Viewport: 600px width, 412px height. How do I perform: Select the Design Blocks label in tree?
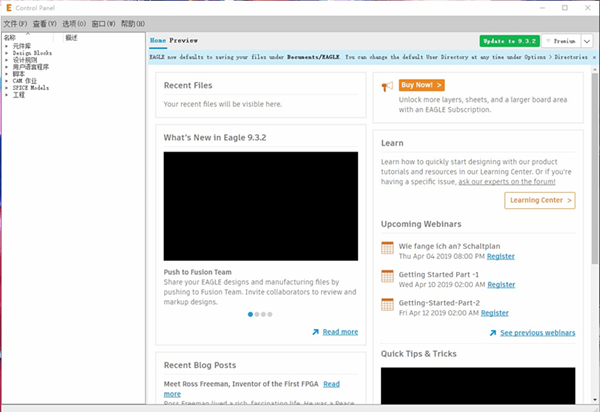coord(32,53)
